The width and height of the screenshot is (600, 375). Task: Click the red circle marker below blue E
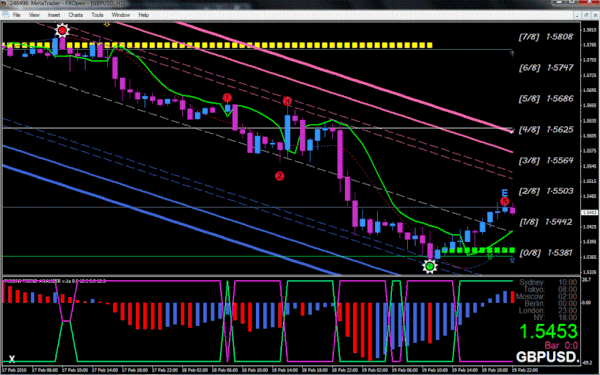(504, 201)
